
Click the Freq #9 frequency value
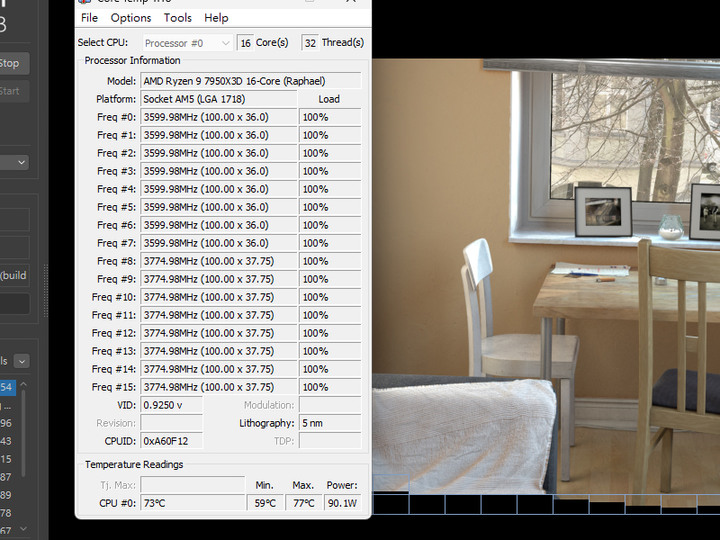[219, 279]
